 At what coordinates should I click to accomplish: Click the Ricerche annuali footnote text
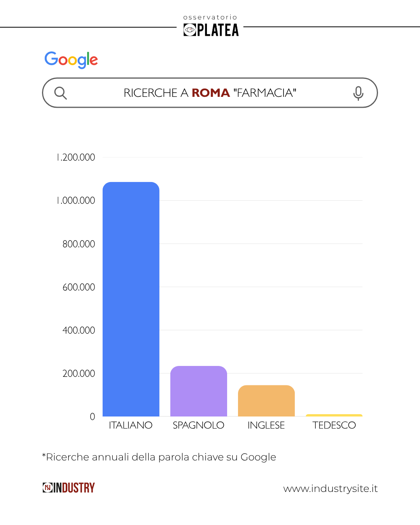(159, 457)
